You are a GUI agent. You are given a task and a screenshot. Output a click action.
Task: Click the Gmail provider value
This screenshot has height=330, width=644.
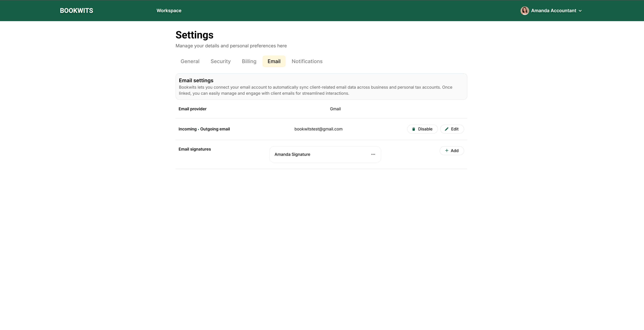pyautogui.click(x=335, y=109)
